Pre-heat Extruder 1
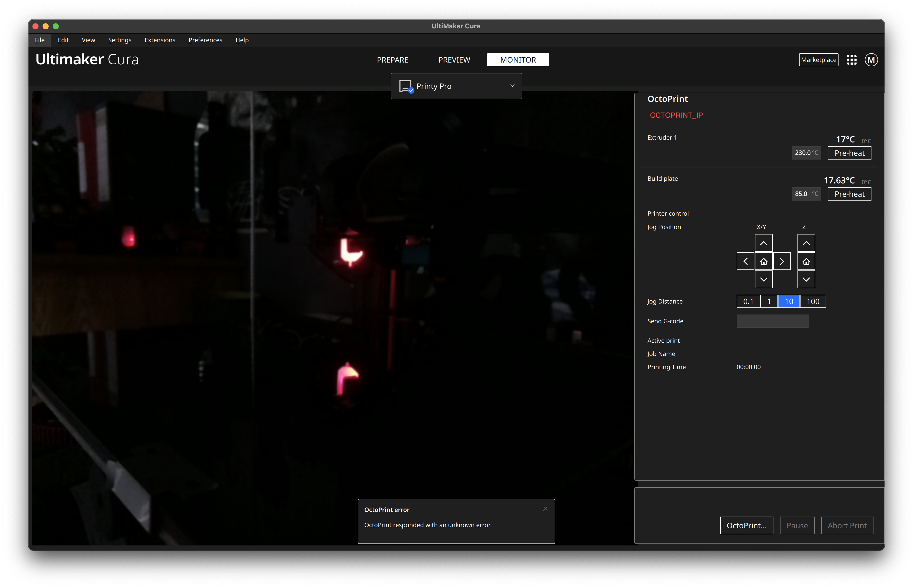Viewport: 913px width, 588px height. (849, 153)
